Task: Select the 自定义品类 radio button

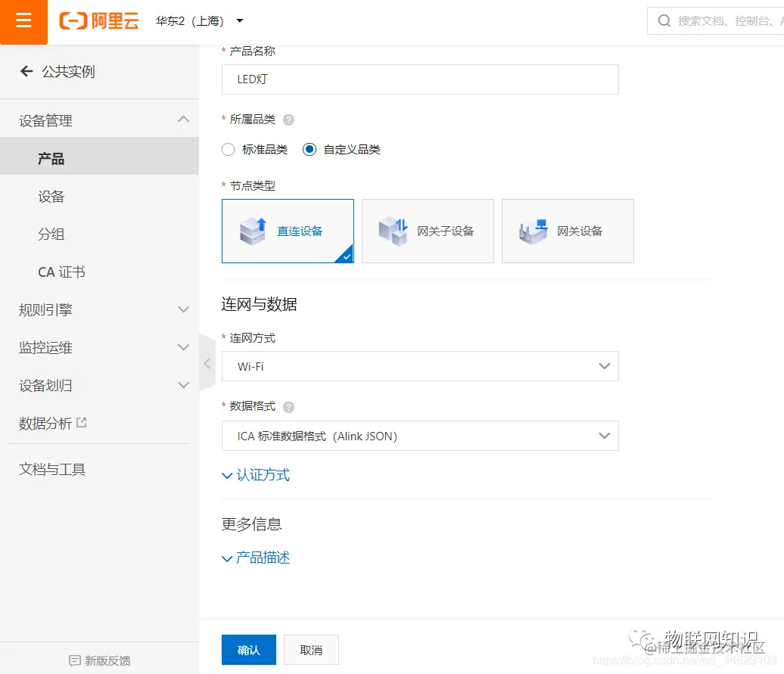Action: tap(309, 149)
